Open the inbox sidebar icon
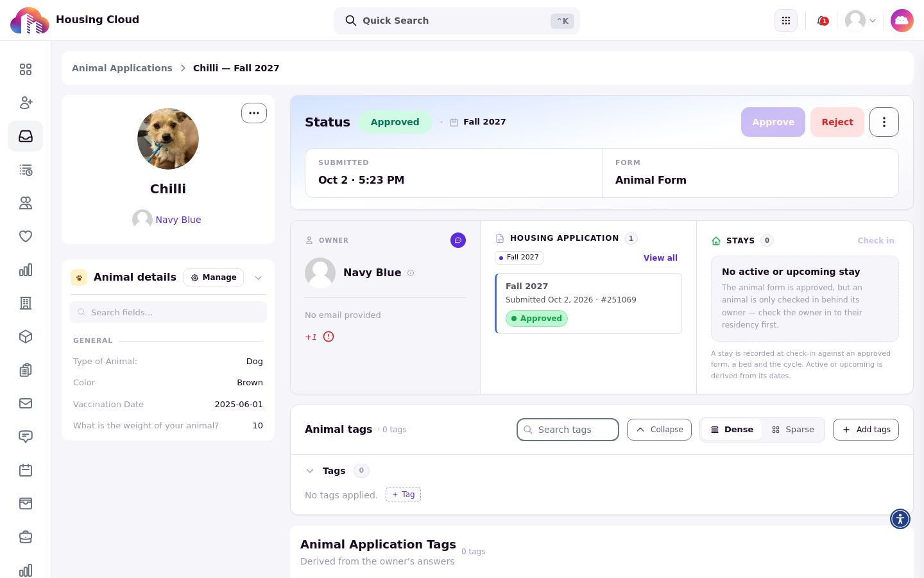The width and height of the screenshot is (924, 578). [x=26, y=136]
